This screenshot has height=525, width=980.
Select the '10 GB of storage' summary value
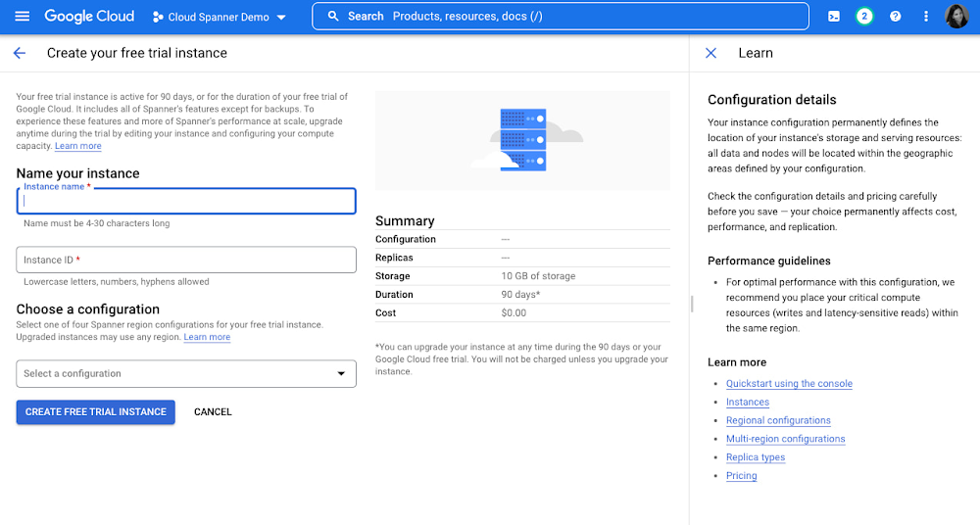pyautogui.click(x=538, y=276)
